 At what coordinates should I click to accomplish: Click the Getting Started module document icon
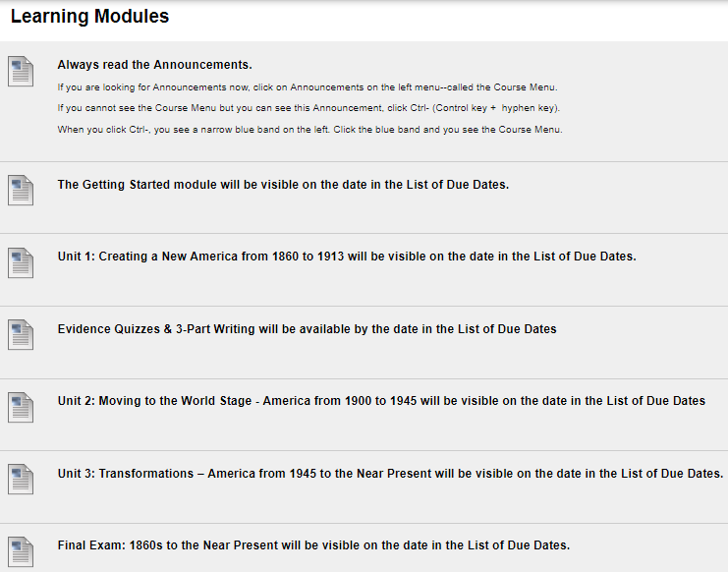click(21, 191)
